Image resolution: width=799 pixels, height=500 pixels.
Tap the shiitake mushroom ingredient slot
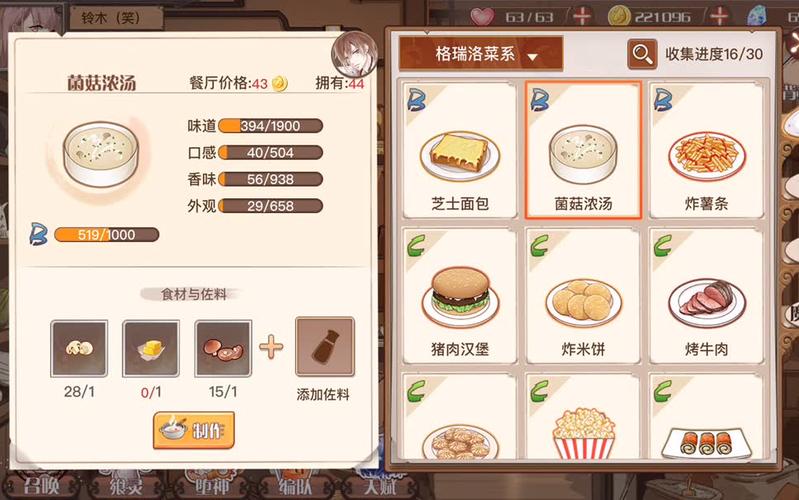pos(223,349)
